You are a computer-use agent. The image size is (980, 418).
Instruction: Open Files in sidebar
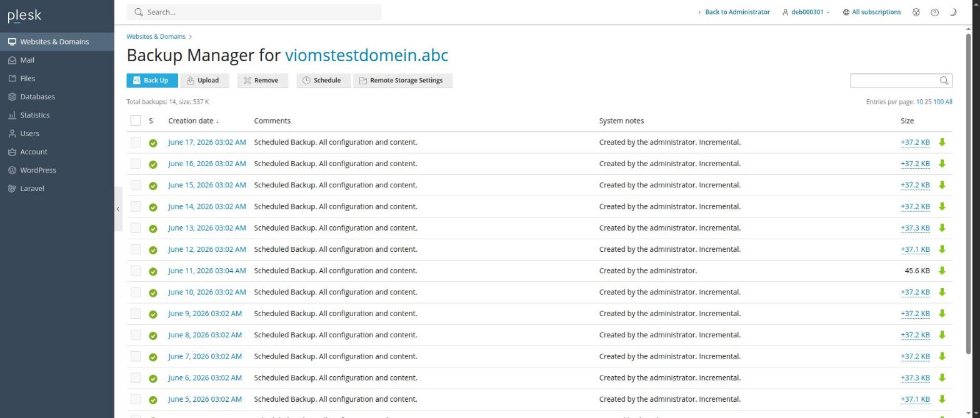[57, 78]
